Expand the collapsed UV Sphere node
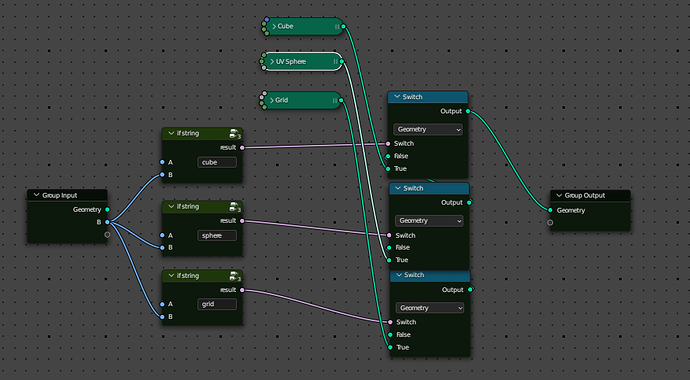Screen dimensions: 690x380 pos(272,62)
